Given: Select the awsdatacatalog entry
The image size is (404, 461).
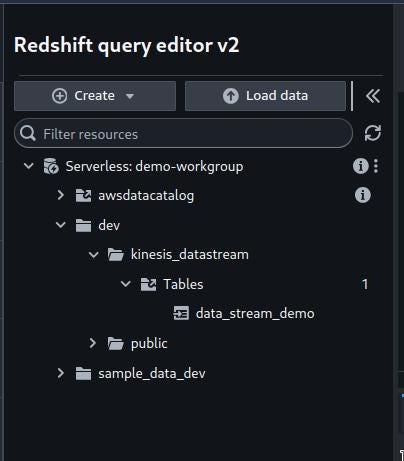Looking at the screenshot, I should pyautogui.click(x=146, y=196).
